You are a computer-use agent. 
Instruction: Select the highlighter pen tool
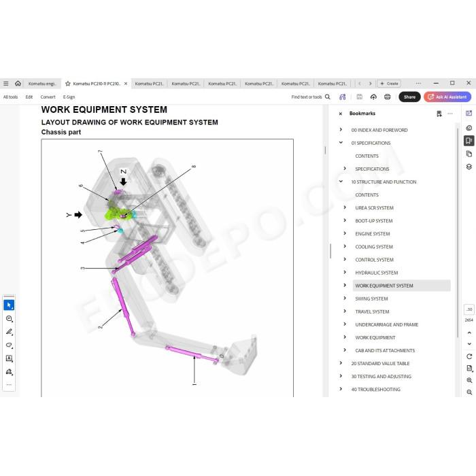(x=9, y=332)
